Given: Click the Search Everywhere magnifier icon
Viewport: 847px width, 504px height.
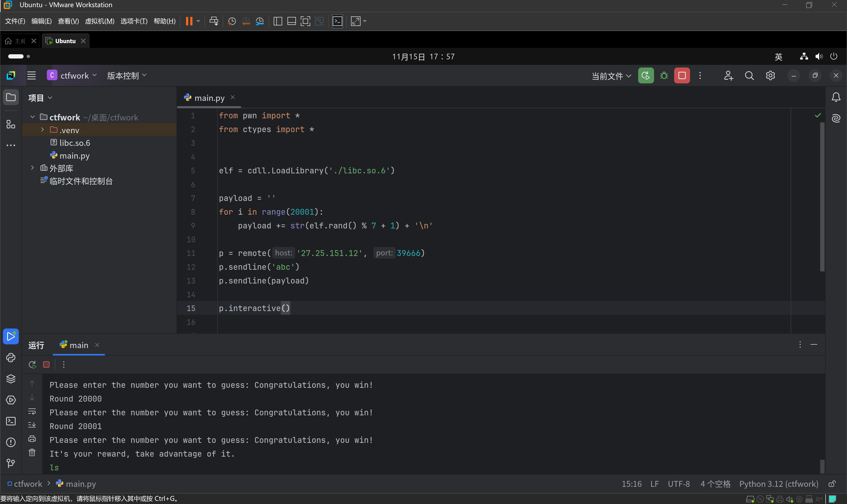Looking at the screenshot, I should [749, 75].
